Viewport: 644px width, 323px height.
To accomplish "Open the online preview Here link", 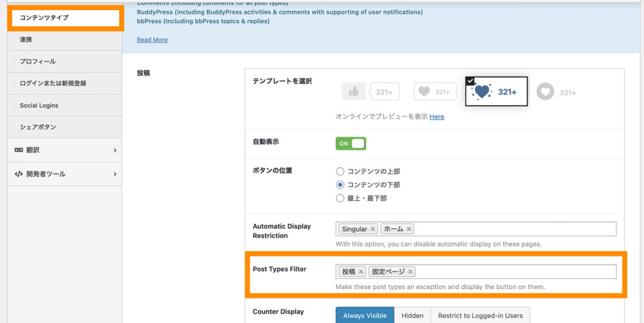I will pyautogui.click(x=436, y=117).
